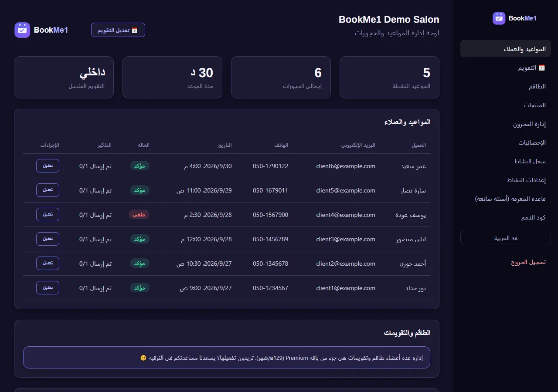Click the إجمالي الحجوزات stat card
The image size is (558, 392).
click(x=281, y=77)
